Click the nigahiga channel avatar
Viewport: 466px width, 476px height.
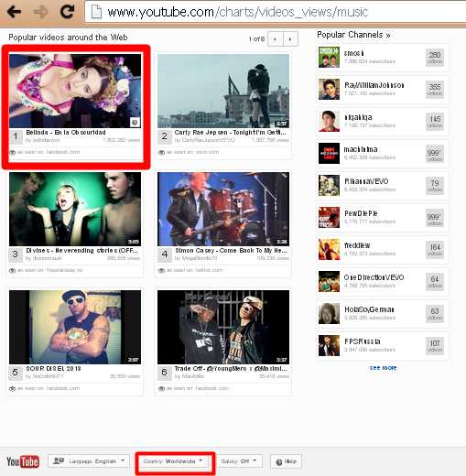(329, 121)
